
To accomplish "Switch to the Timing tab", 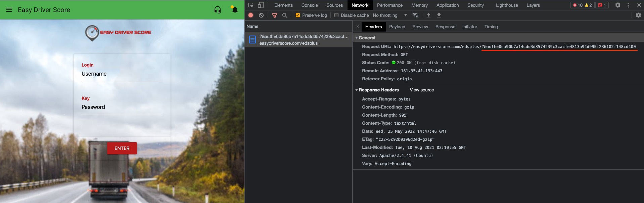I will click(x=491, y=27).
